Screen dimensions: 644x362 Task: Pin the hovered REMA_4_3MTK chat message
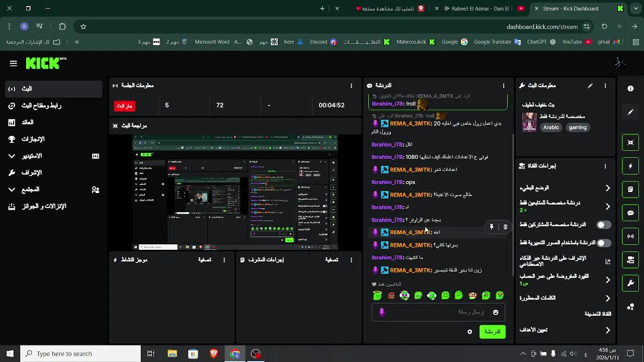coord(492,227)
